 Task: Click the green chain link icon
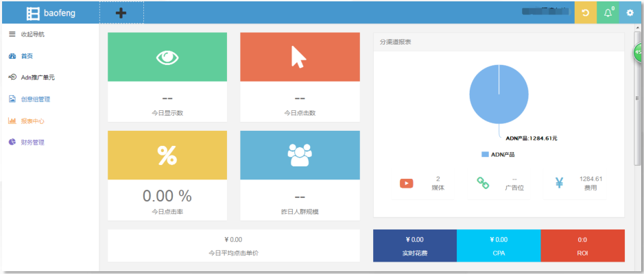pyautogui.click(x=483, y=183)
